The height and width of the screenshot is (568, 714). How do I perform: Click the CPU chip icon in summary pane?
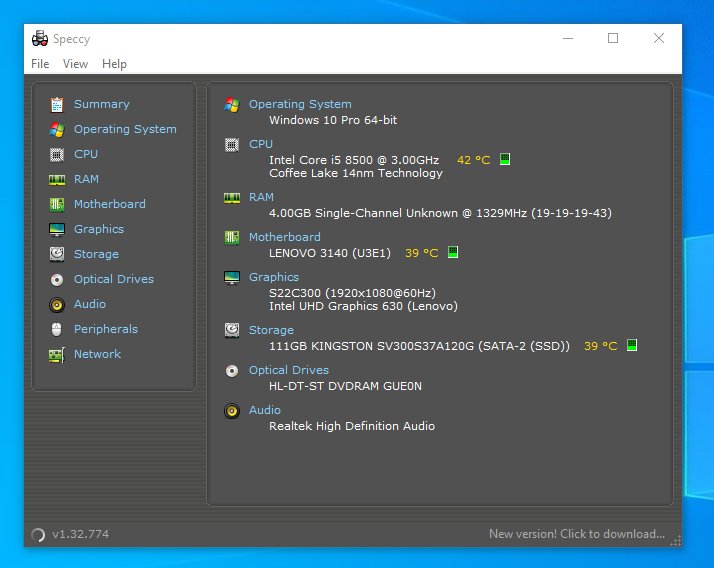(232, 145)
